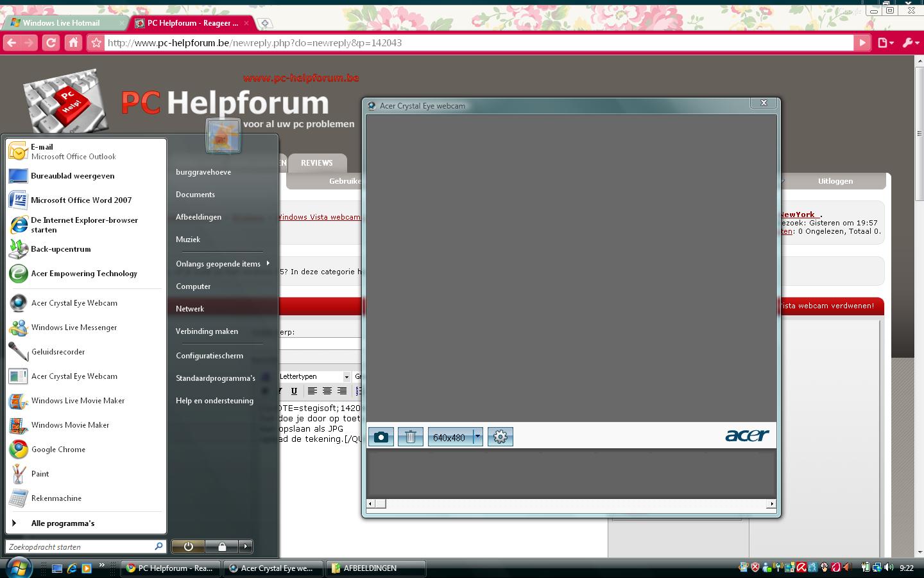Open Standaardprogramma's
Viewport: 924px width, 578px height.
coord(216,378)
